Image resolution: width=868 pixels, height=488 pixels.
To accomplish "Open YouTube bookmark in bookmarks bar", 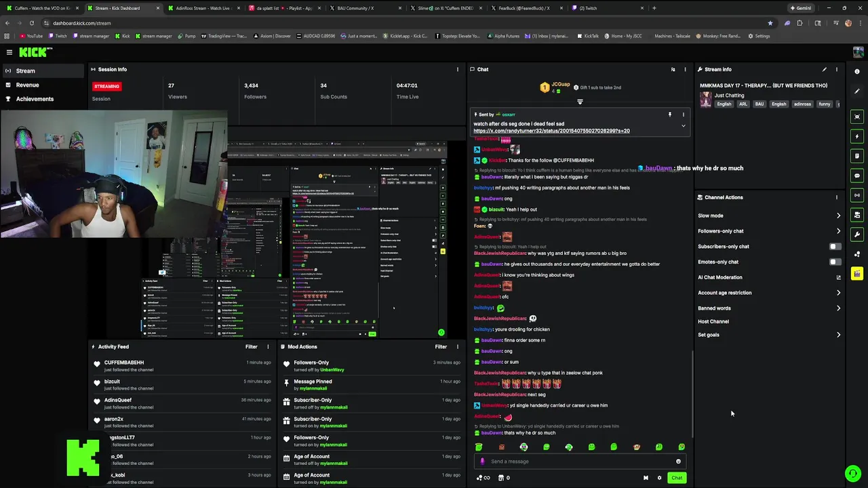I will pos(31,36).
